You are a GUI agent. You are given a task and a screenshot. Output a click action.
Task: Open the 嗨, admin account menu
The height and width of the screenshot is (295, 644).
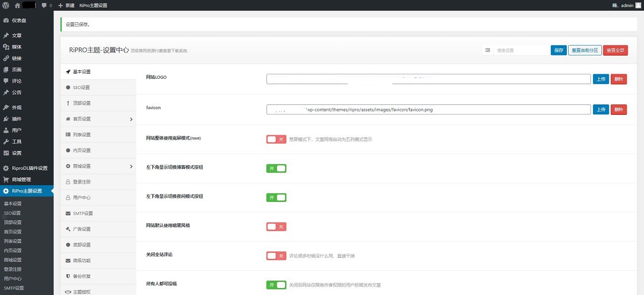627,5
